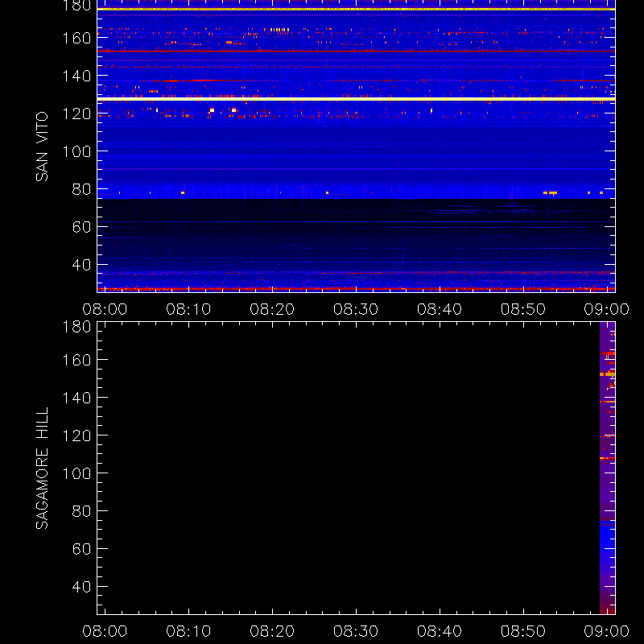Viewport: 644px width, 644px height.
Task: Pick the 100 label on Sagamore Hill axis
Action: (76, 473)
